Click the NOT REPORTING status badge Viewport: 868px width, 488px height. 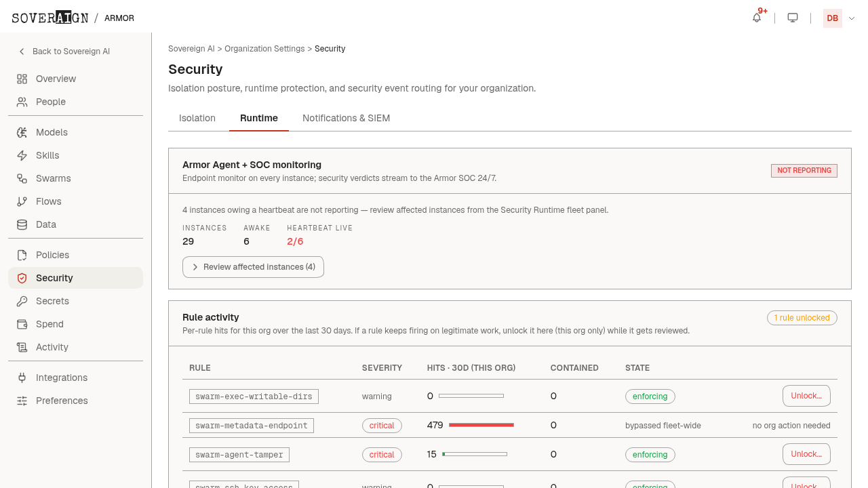[x=804, y=171]
